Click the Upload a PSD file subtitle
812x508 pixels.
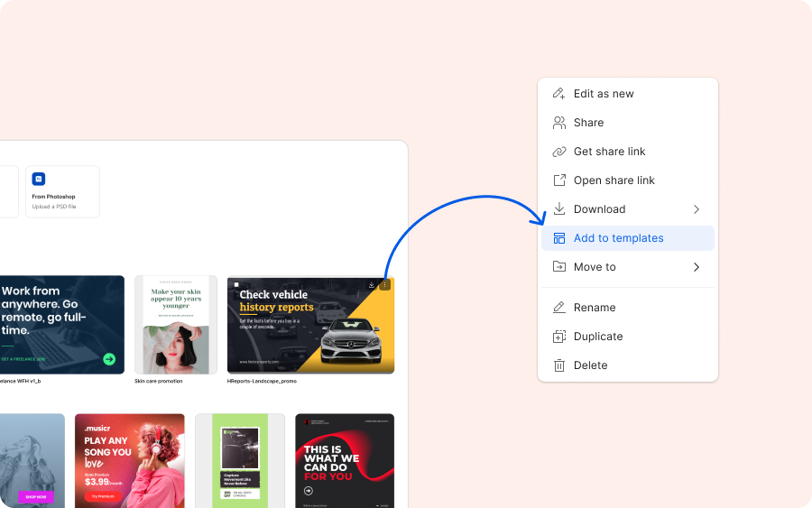click(x=54, y=207)
